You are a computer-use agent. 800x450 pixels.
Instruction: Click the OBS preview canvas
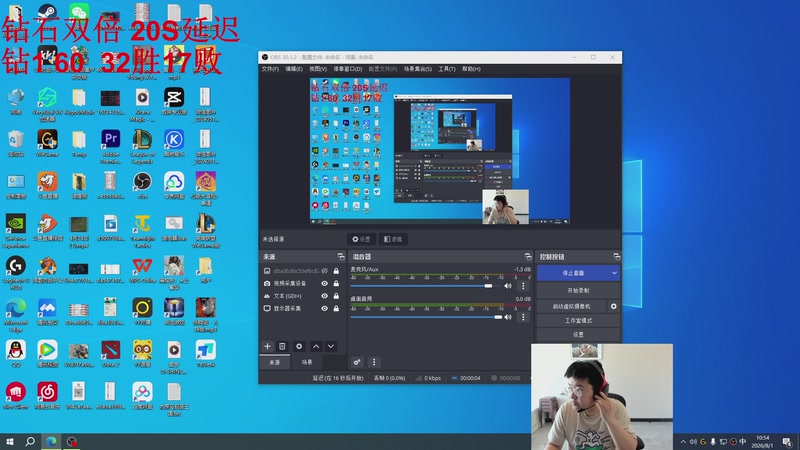pyautogui.click(x=440, y=151)
